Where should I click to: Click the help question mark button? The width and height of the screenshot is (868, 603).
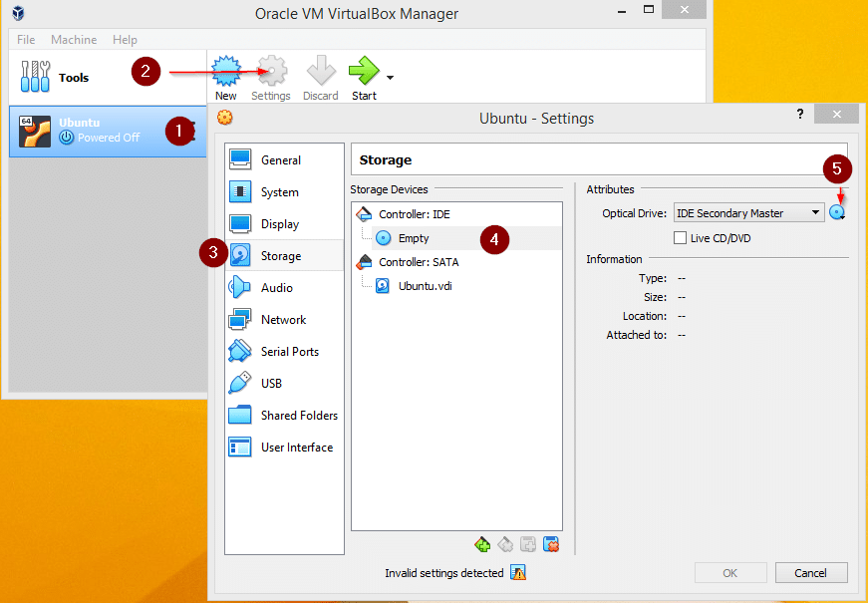(x=799, y=115)
